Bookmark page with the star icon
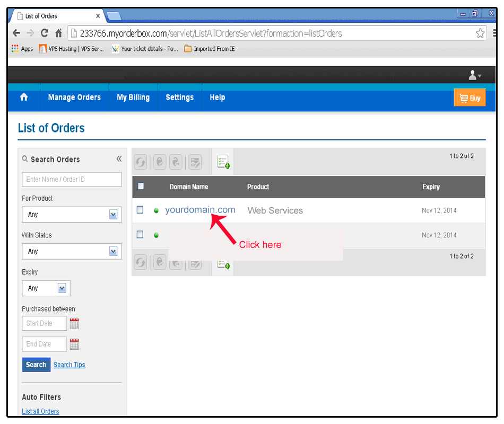This screenshot has width=504, height=424. (480, 33)
